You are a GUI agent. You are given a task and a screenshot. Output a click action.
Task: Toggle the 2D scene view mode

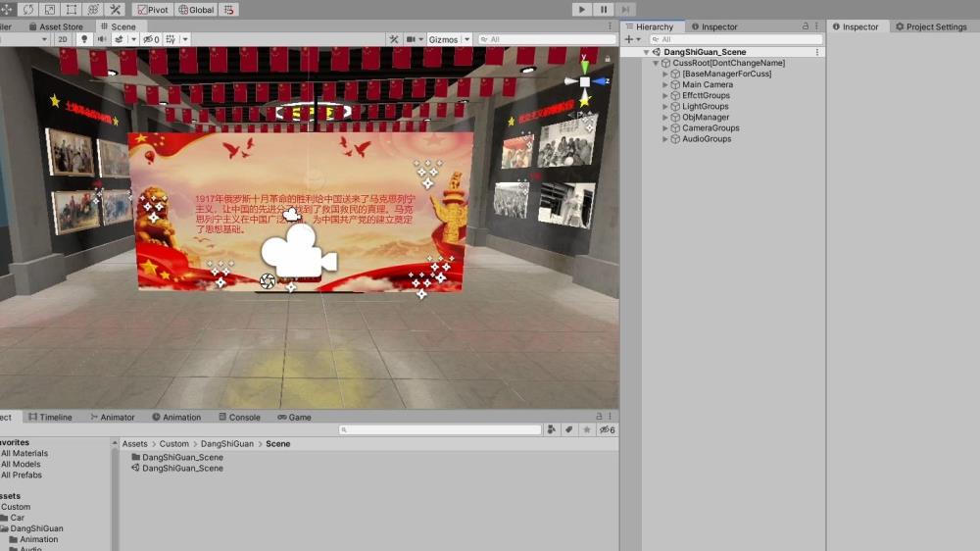click(63, 39)
